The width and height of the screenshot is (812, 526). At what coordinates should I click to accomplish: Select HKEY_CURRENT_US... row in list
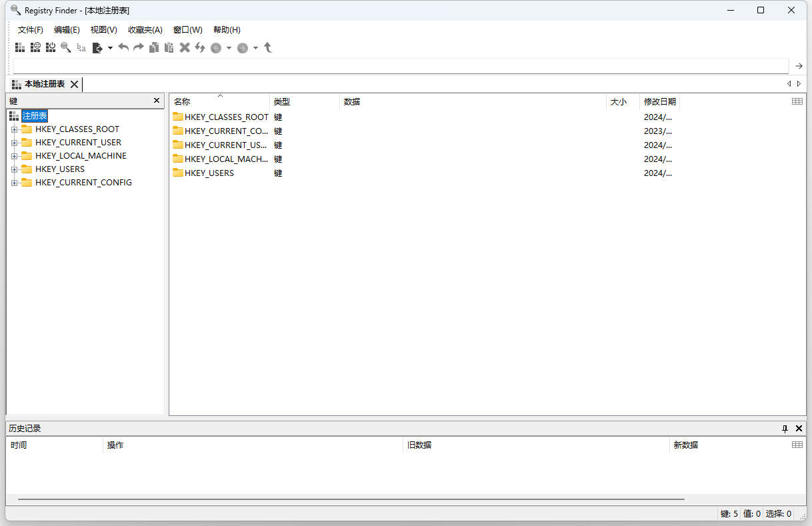[425, 145]
